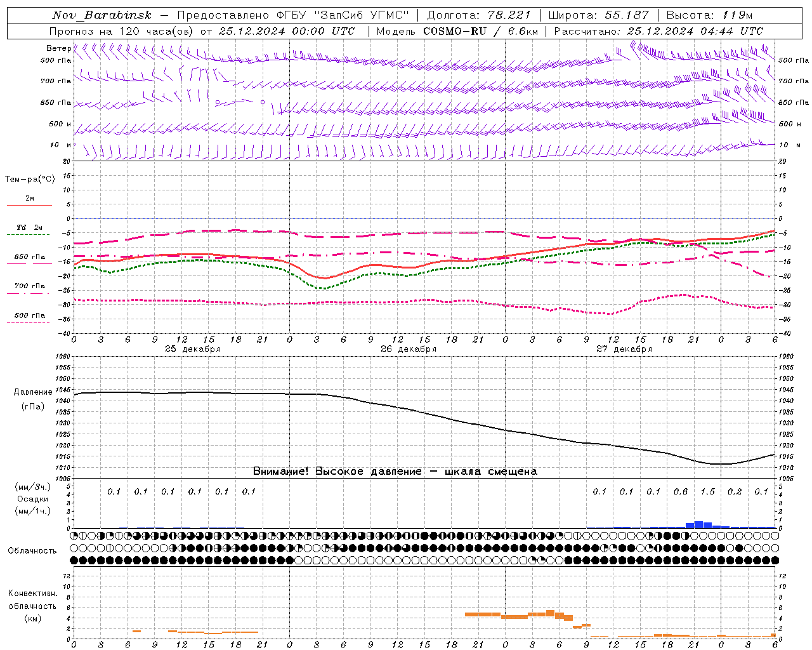The height and width of the screenshot is (650, 812).
Task: Click the '(мм/1ч.)' units label
Action: 32,511
